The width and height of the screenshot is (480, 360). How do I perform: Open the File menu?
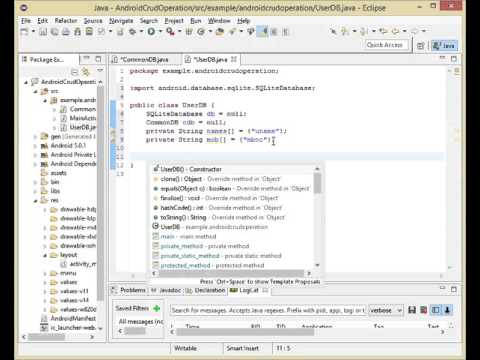click(26, 21)
